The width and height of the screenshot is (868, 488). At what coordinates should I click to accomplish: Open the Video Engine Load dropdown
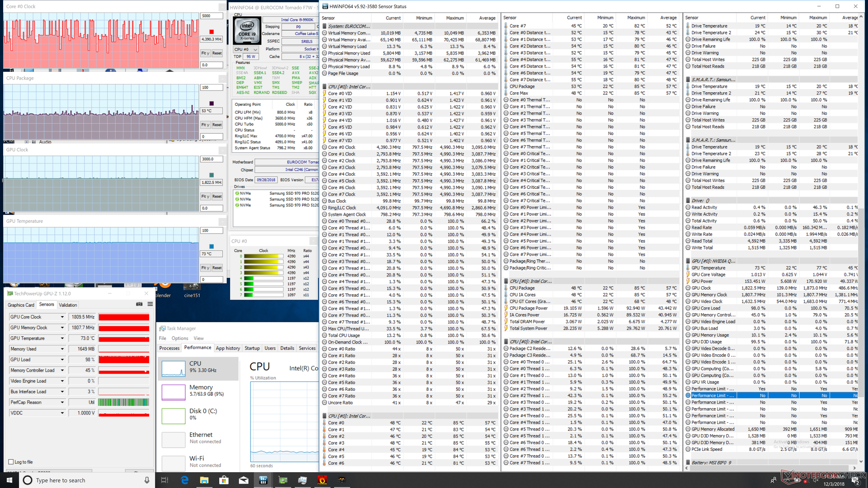(62, 381)
